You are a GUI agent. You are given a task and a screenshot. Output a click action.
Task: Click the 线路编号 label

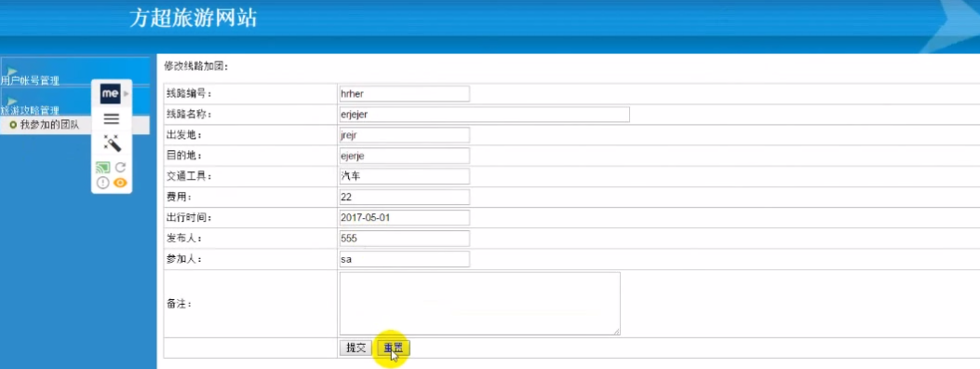tap(189, 94)
